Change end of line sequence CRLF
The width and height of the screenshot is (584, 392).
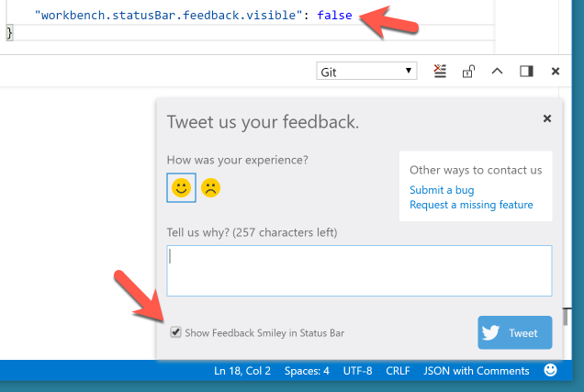point(398,371)
